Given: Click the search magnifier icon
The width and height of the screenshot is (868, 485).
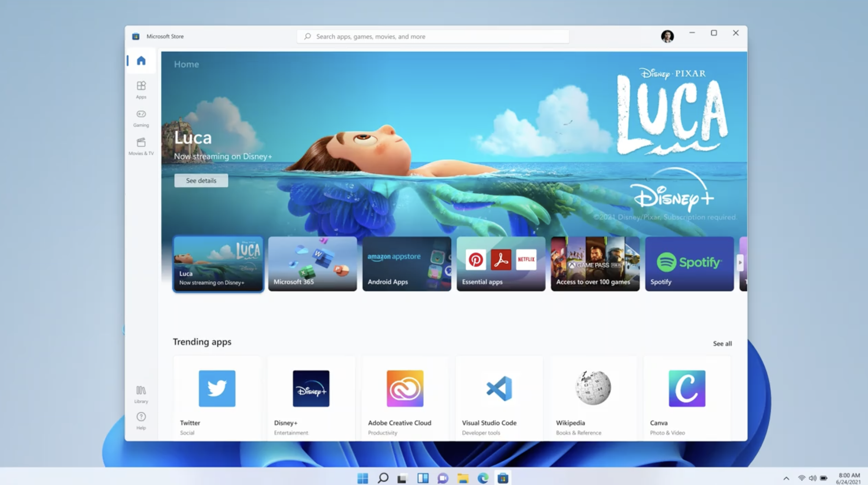Looking at the screenshot, I should pos(307,36).
